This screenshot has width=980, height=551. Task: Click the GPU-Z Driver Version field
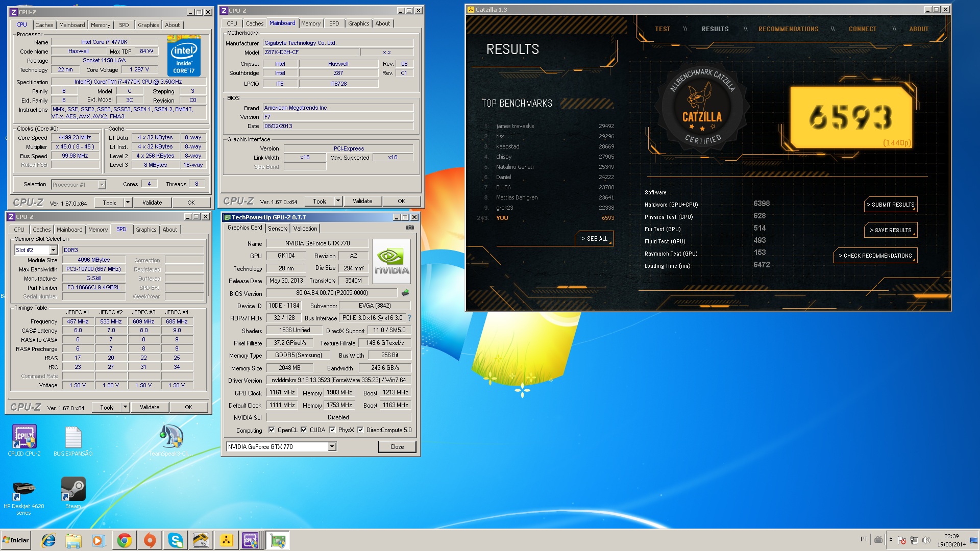point(338,380)
